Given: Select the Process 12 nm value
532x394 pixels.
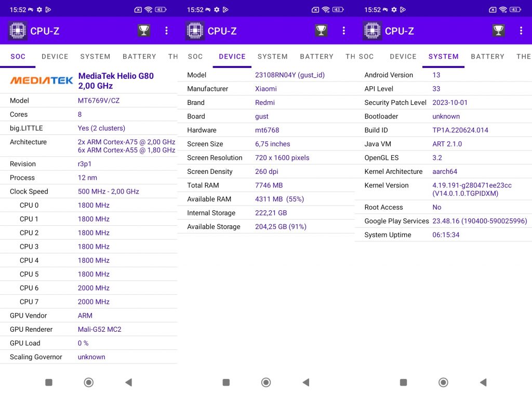Looking at the screenshot, I should click(87, 178).
